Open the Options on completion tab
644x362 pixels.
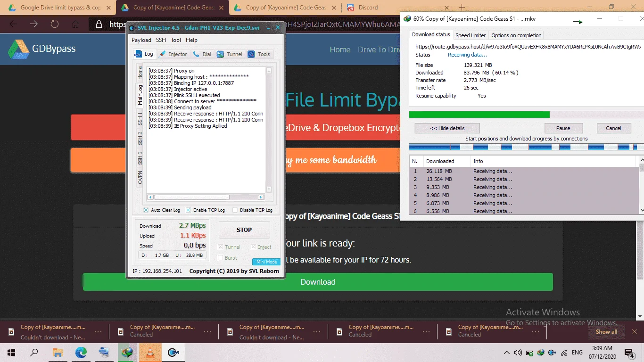tap(516, 35)
